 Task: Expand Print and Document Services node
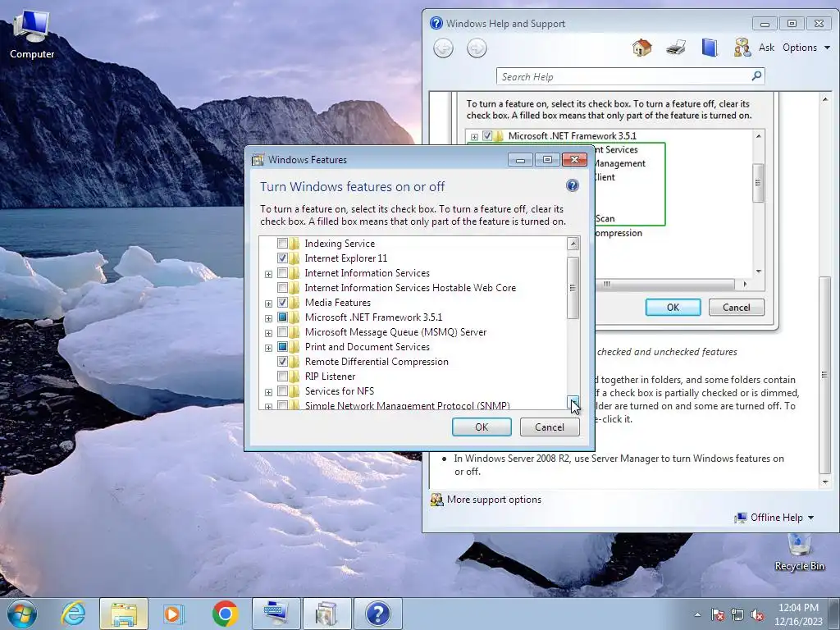click(x=268, y=348)
